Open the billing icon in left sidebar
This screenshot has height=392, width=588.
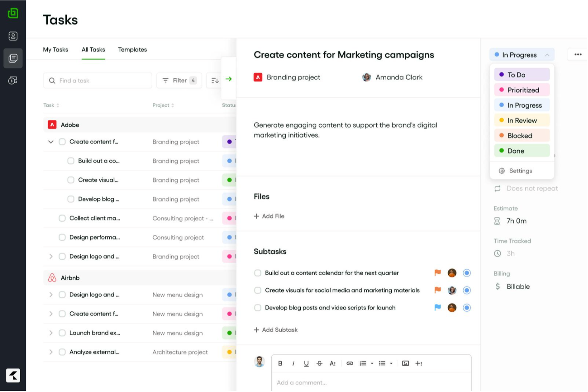click(13, 81)
